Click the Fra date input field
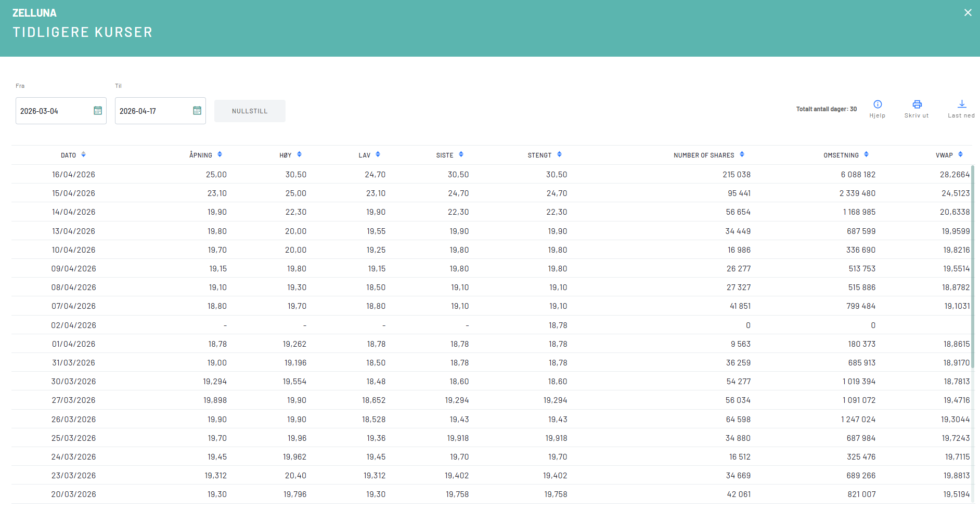Viewport: 980px width, 510px height. pos(52,111)
